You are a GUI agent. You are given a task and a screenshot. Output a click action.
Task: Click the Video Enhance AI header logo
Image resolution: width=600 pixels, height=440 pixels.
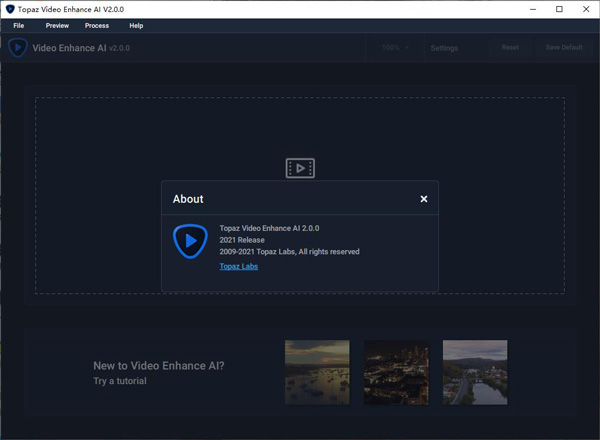[x=18, y=48]
